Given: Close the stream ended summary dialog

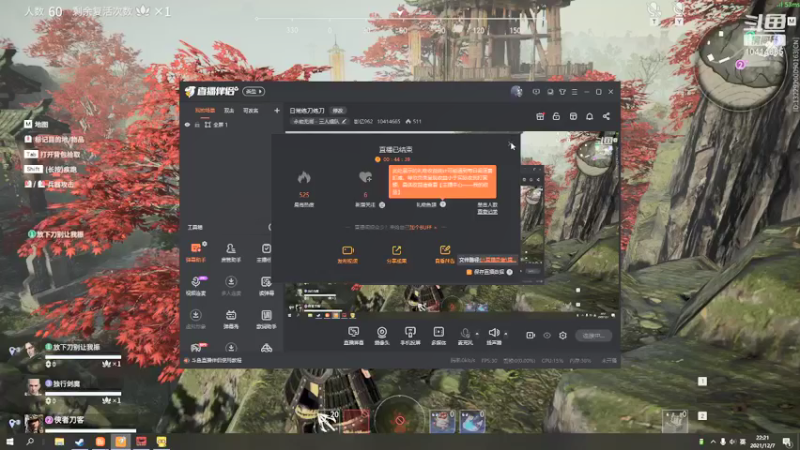Looking at the screenshot, I should (x=511, y=145).
